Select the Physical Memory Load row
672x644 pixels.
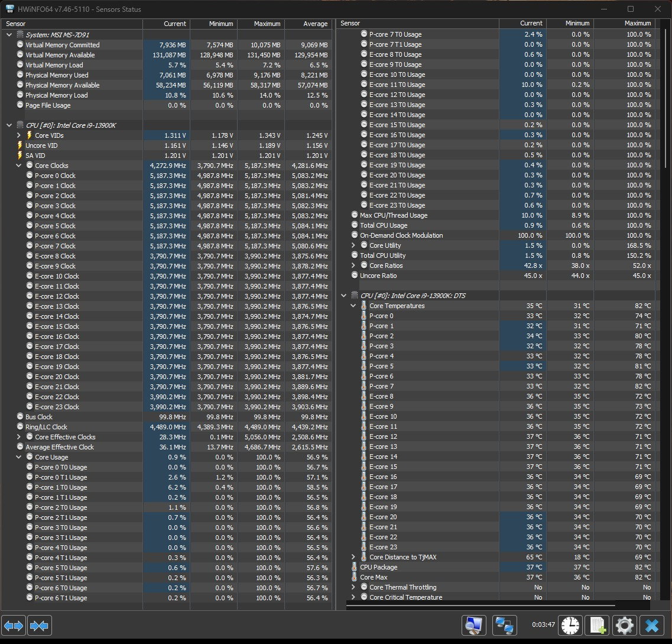166,95
